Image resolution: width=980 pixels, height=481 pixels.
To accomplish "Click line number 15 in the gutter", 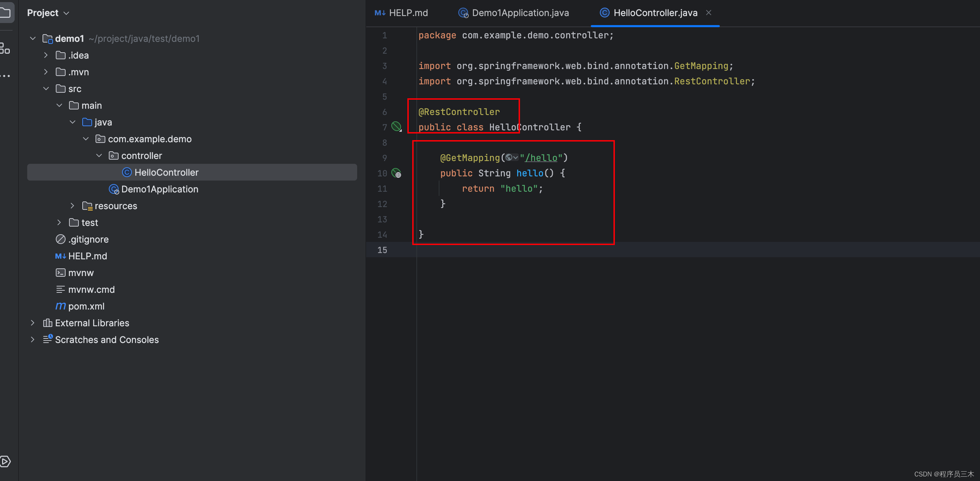I will [x=382, y=250].
